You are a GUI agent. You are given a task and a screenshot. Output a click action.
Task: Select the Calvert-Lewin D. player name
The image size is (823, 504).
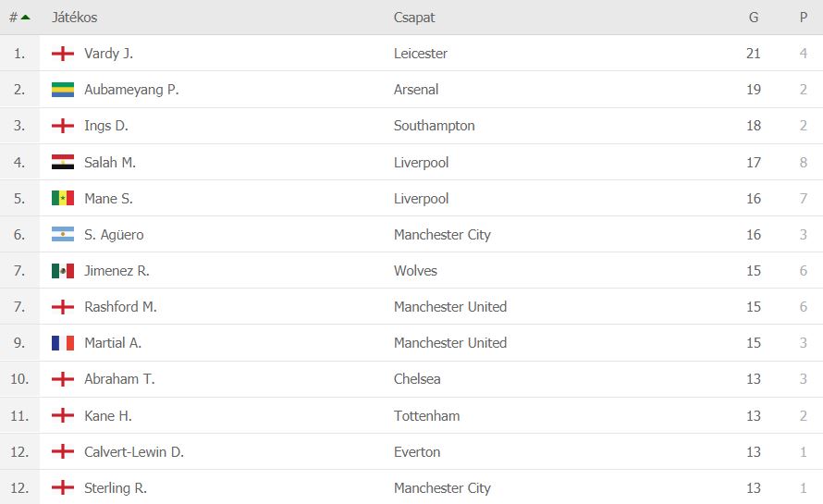pyautogui.click(x=134, y=452)
